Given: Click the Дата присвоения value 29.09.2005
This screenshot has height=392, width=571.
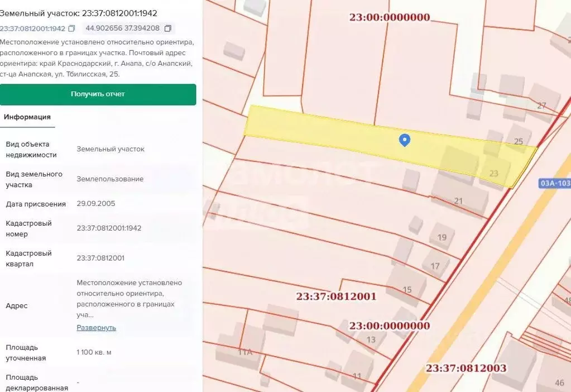Looking at the screenshot, I should pyautogui.click(x=97, y=203).
